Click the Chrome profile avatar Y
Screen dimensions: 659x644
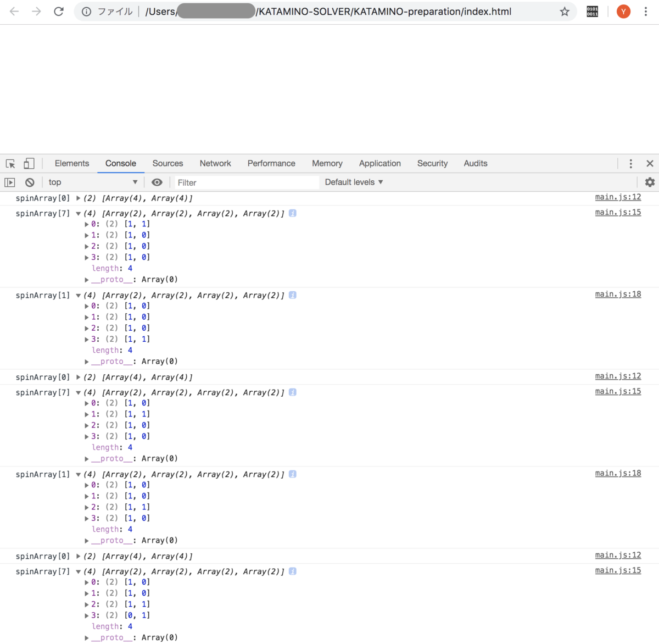click(623, 11)
